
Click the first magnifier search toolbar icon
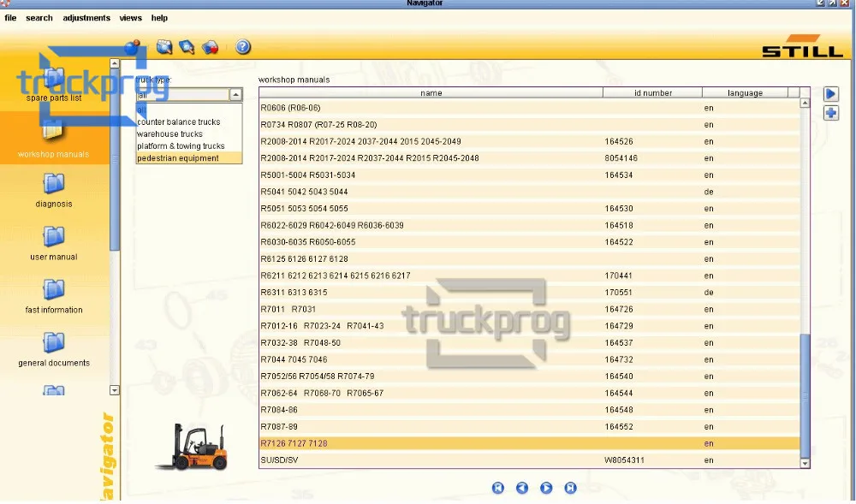[164, 47]
